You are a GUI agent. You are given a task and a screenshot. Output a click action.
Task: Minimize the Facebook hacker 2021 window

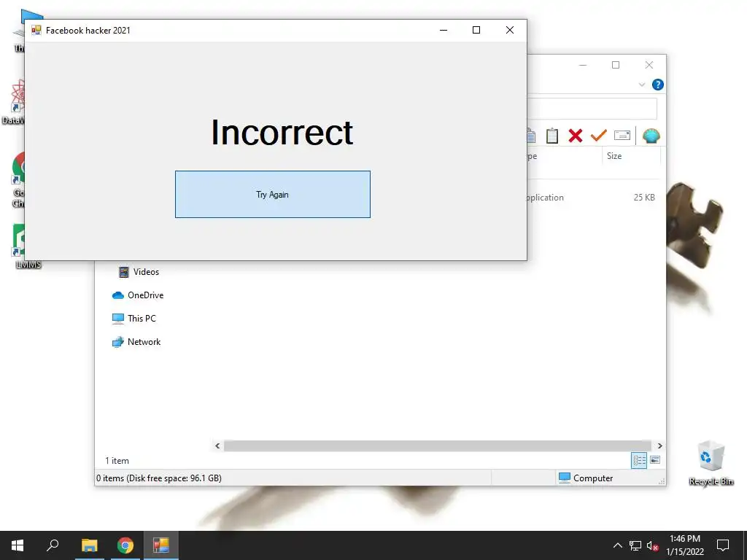coord(443,30)
